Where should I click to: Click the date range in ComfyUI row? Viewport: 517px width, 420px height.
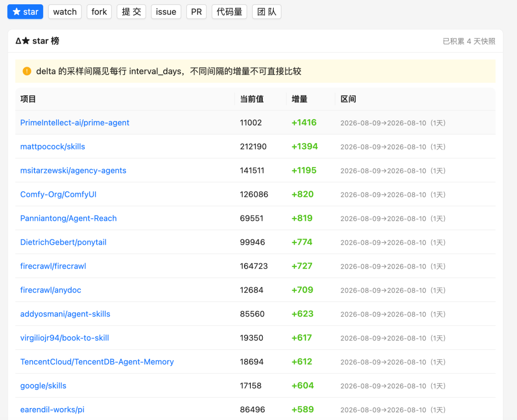pos(393,194)
